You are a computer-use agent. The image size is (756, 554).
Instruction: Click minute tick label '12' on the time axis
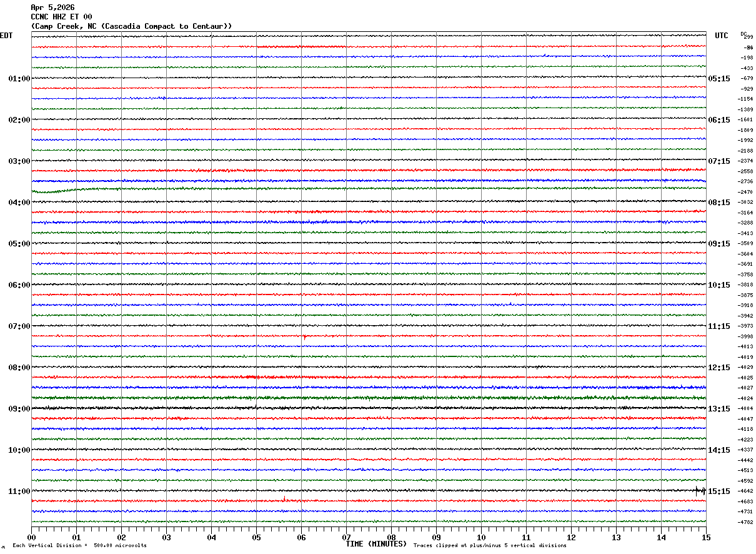tap(571, 537)
